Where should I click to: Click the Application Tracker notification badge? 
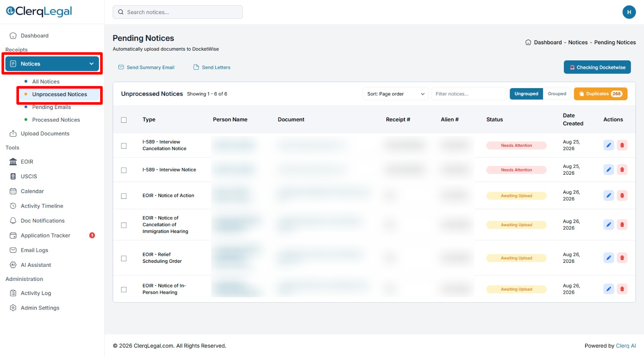click(x=92, y=235)
